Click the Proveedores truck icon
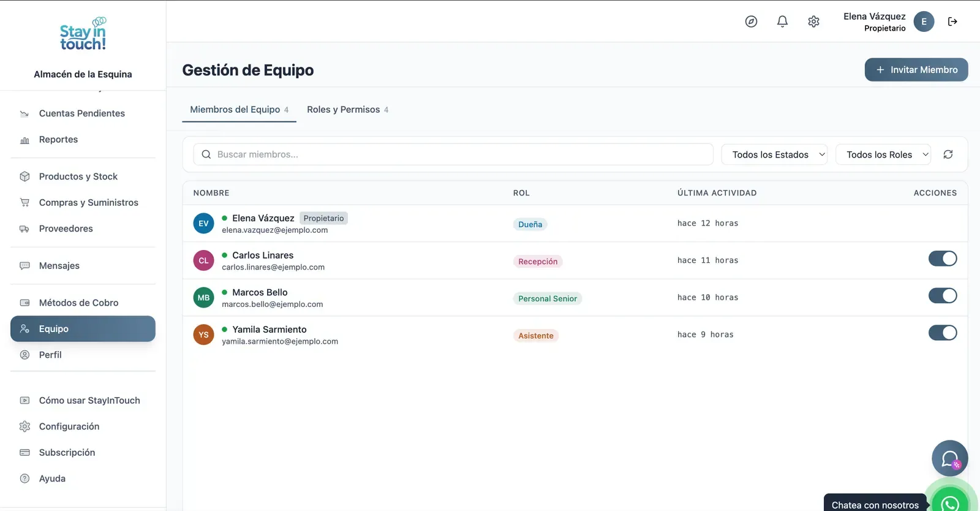The image size is (980, 511). click(x=24, y=229)
